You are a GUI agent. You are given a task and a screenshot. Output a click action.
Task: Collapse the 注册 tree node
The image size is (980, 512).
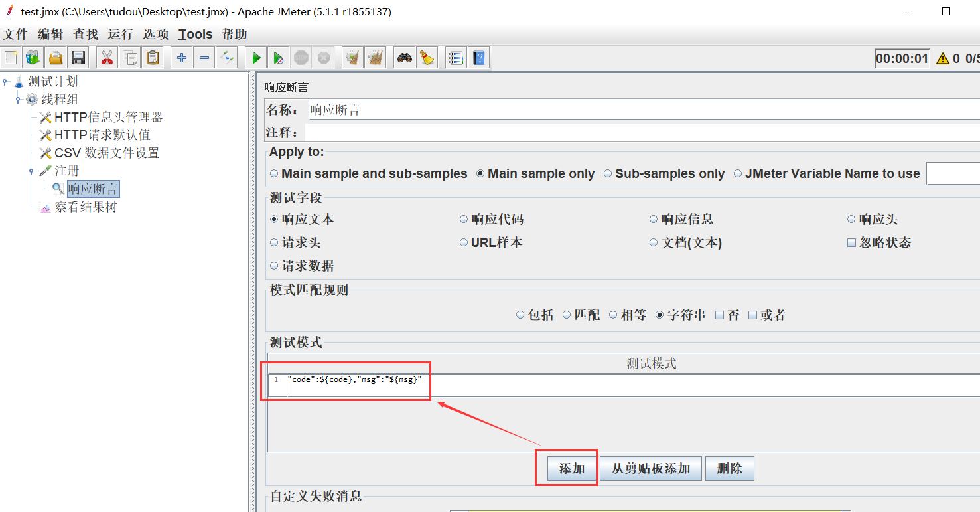[32, 171]
